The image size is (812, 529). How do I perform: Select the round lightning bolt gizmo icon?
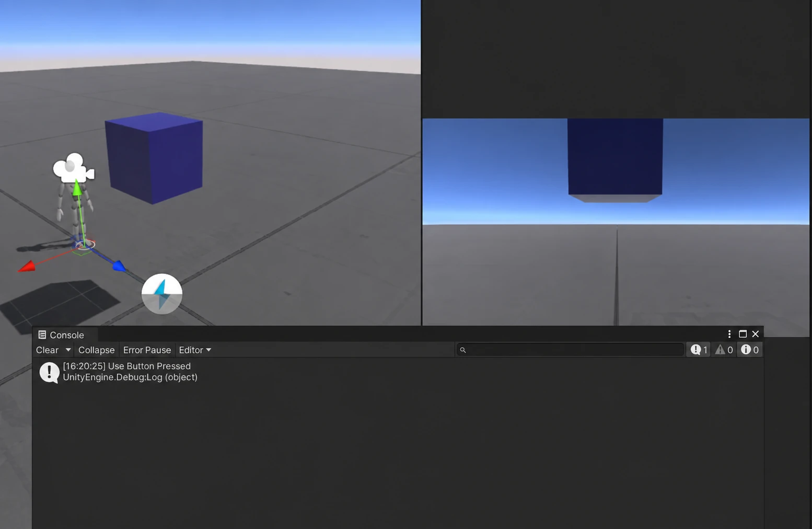pos(162,294)
